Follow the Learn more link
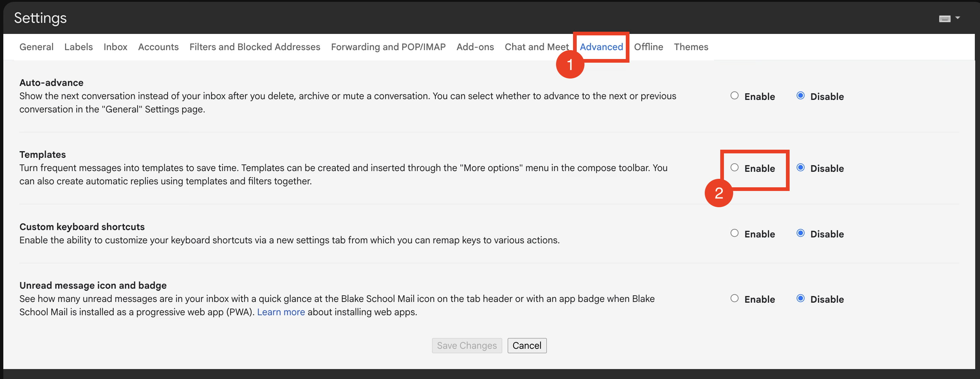 (x=281, y=312)
